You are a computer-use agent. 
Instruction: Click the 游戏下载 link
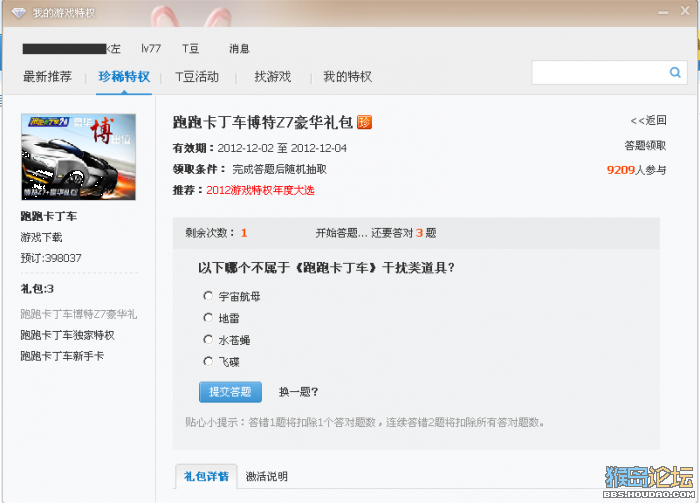(x=41, y=237)
